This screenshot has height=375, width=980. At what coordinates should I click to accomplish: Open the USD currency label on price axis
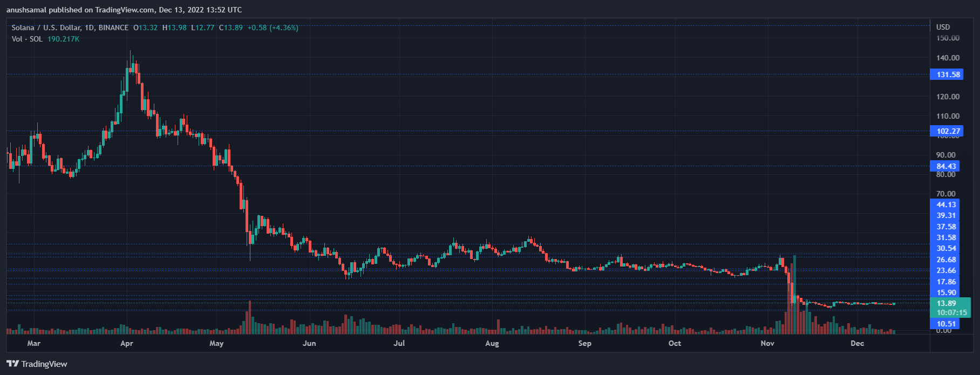pyautogui.click(x=943, y=27)
